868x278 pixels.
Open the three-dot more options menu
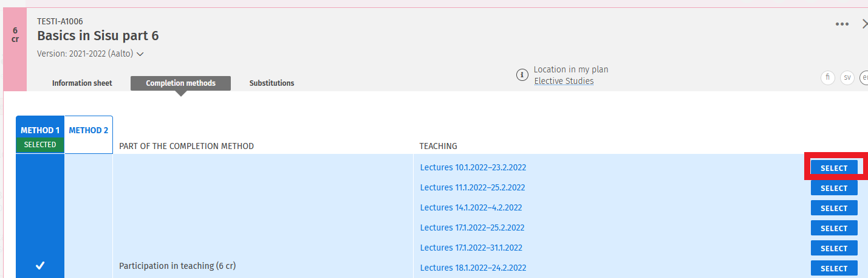click(x=841, y=24)
